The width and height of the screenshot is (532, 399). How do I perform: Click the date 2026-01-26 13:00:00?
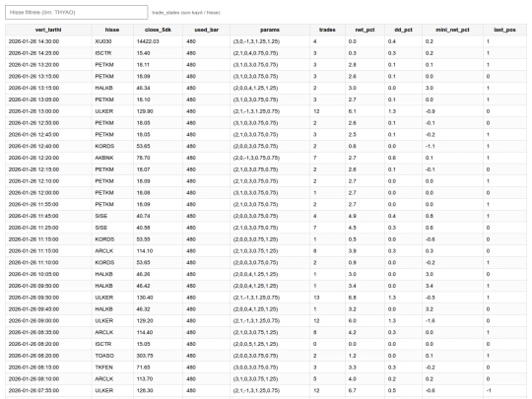33,111
